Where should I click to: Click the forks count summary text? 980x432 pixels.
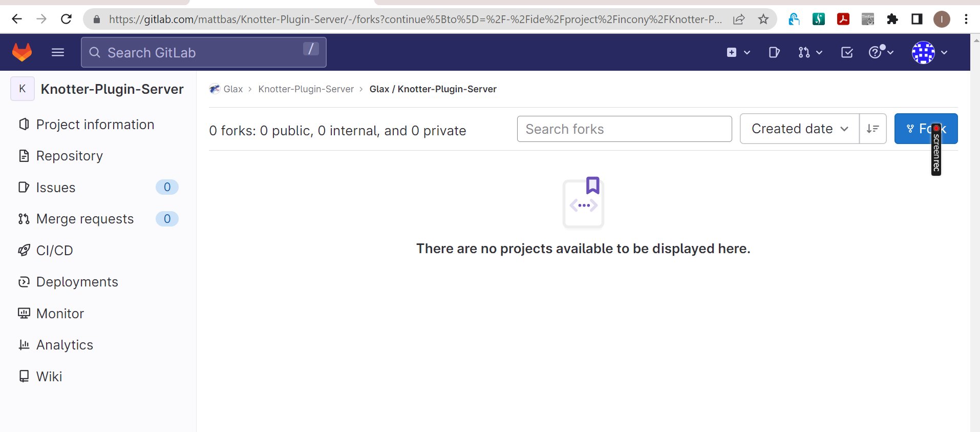(337, 131)
